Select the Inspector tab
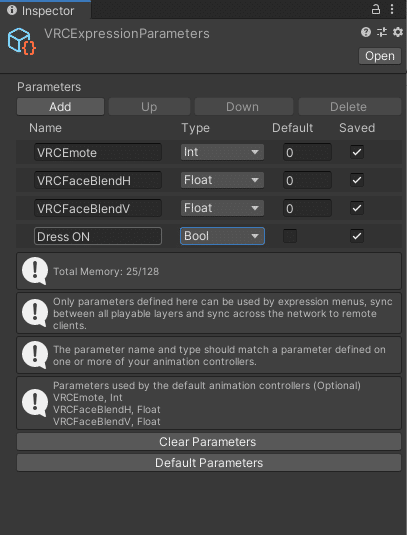This screenshot has height=535, width=407. click(45, 10)
